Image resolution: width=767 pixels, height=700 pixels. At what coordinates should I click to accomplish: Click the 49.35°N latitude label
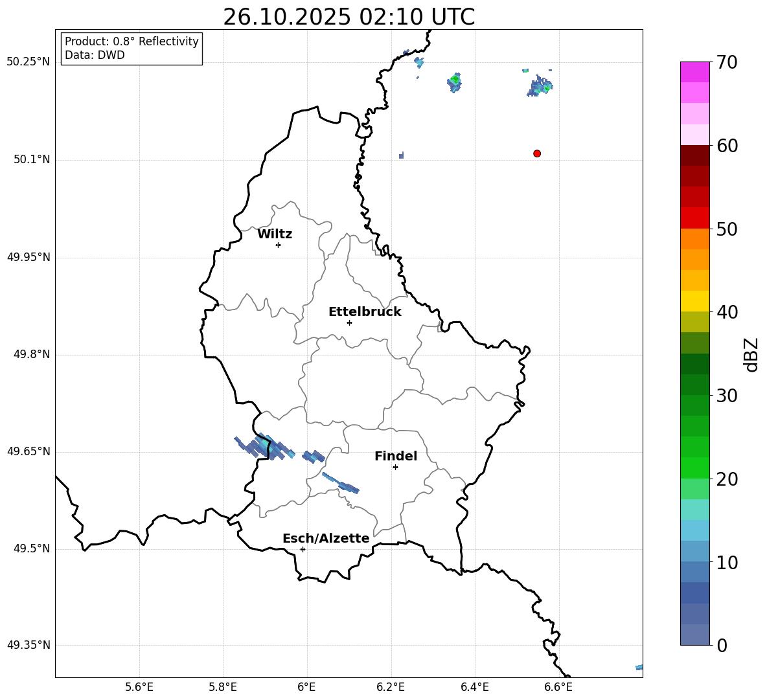tap(29, 645)
